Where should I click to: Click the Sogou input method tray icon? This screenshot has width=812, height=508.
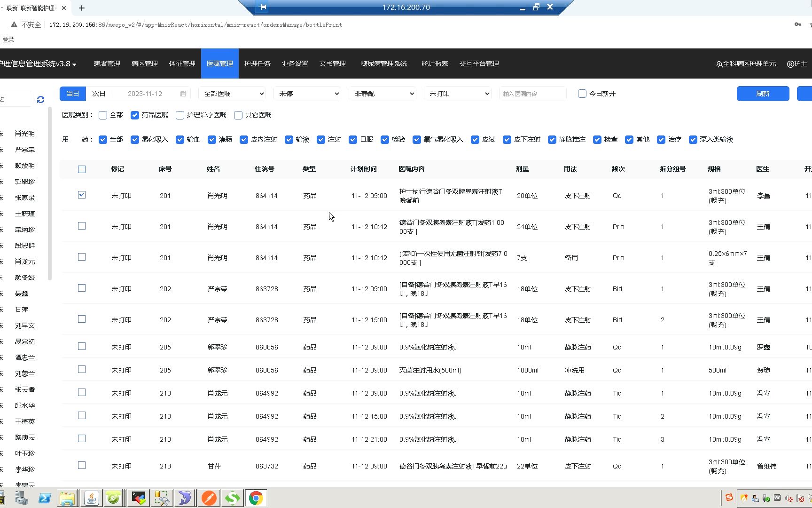coord(729,498)
